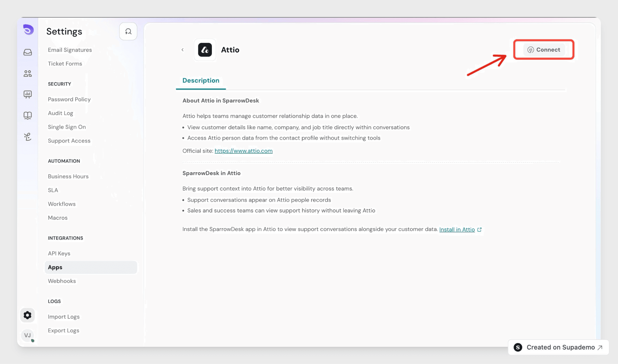618x364 pixels.
Task: Click the search settings icon button
Action: pyautogui.click(x=128, y=31)
